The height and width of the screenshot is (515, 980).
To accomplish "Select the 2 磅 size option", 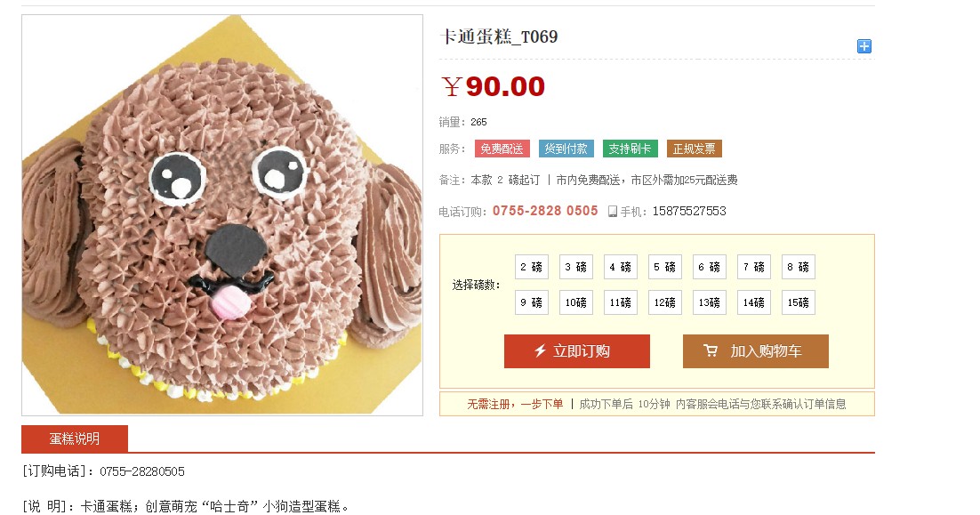I will 532,267.
